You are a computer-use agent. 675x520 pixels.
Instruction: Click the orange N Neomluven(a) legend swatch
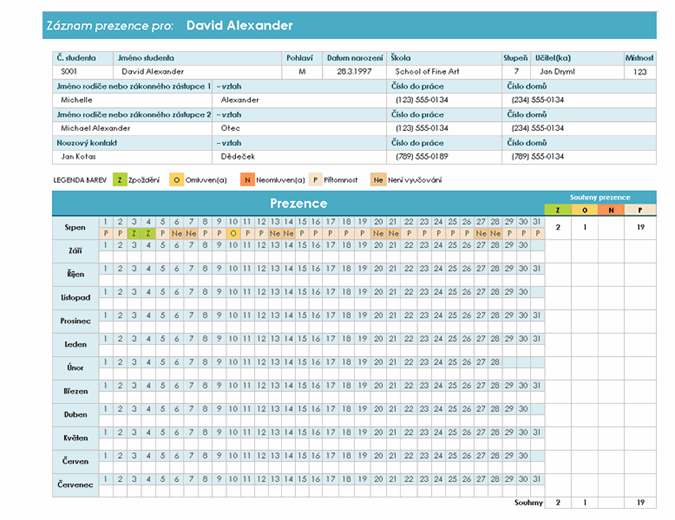247,180
